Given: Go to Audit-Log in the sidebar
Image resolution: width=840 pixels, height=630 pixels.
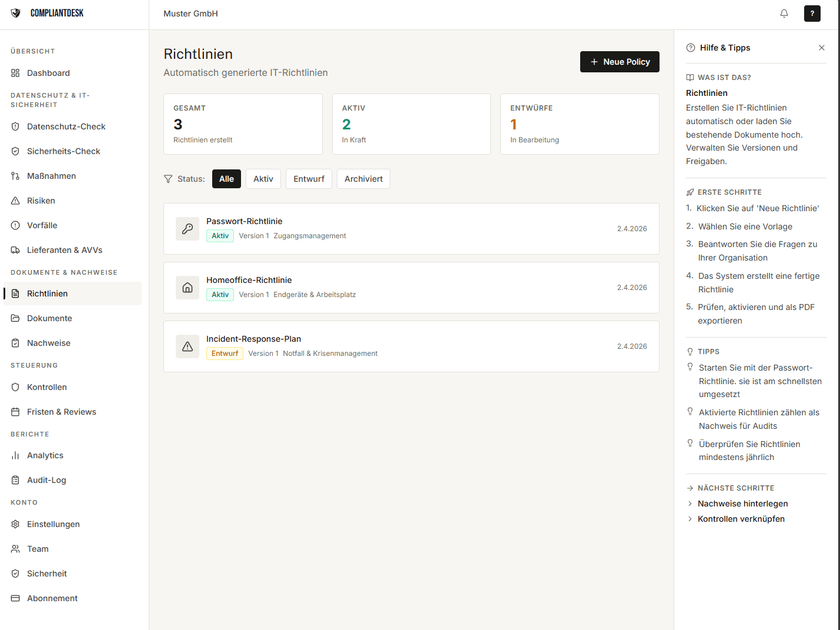Looking at the screenshot, I should point(46,480).
